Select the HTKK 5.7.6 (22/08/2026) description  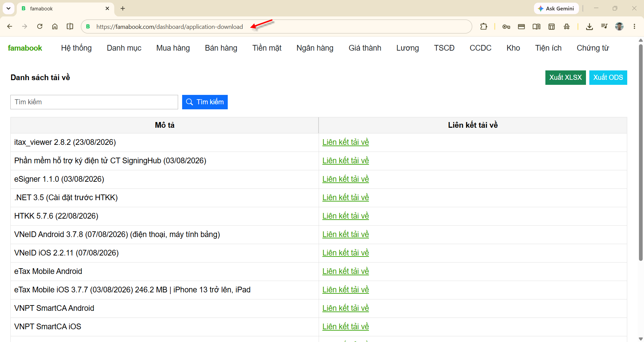[x=56, y=216]
